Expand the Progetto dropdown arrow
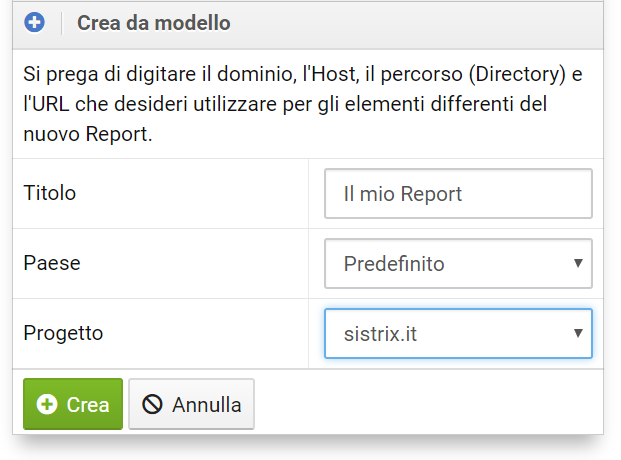621x460 pixels. (578, 333)
